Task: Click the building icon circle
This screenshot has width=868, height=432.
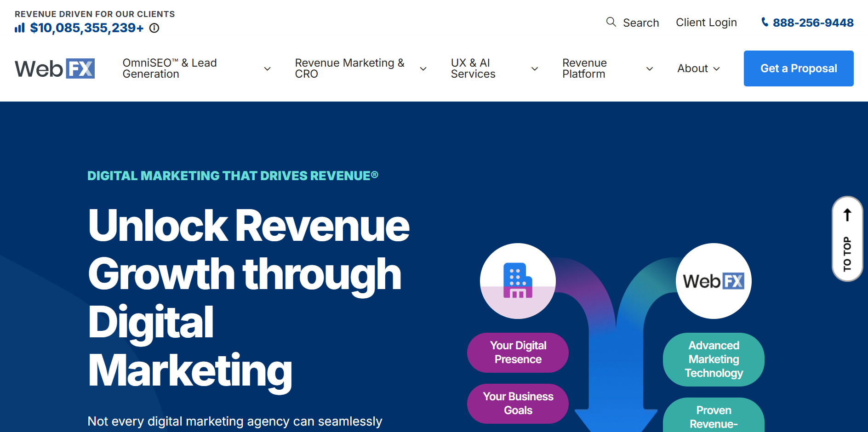Action: 518,281
